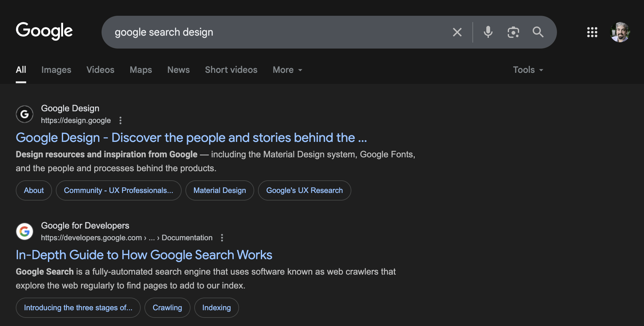
Task: Open the Crawling chip
Action: pos(167,308)
